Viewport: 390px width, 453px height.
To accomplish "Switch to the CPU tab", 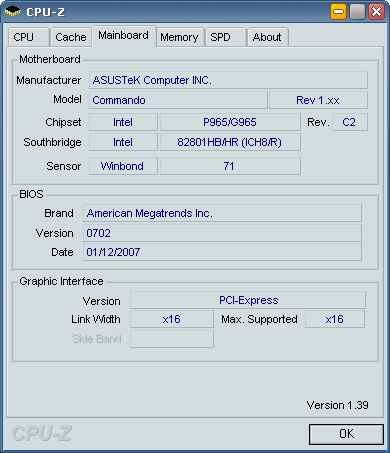I will 29,37.
